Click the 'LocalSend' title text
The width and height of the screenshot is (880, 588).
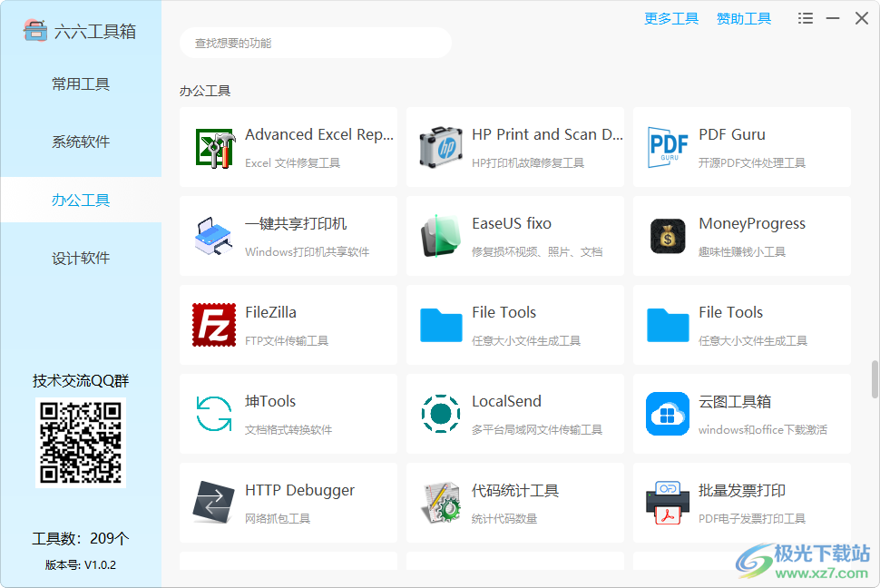[506, 401]
